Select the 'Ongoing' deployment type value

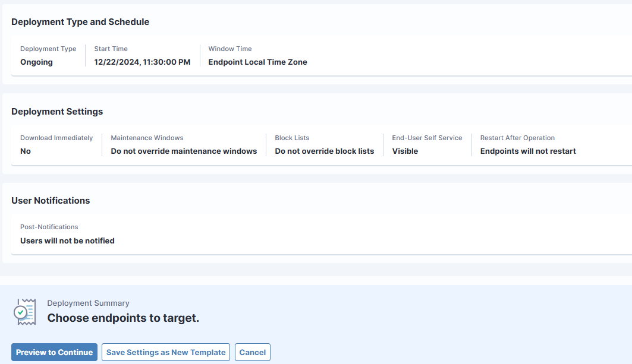point(36,62)
